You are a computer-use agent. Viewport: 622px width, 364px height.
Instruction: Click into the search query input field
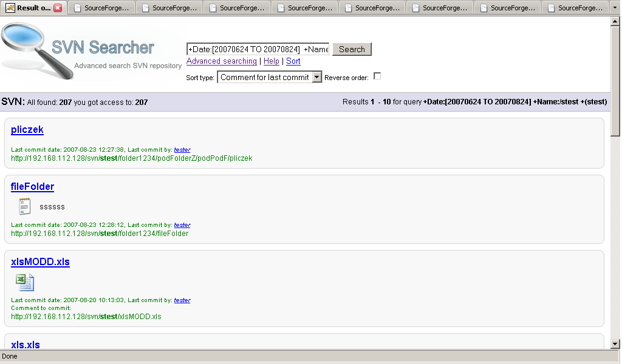pos(258,49)
